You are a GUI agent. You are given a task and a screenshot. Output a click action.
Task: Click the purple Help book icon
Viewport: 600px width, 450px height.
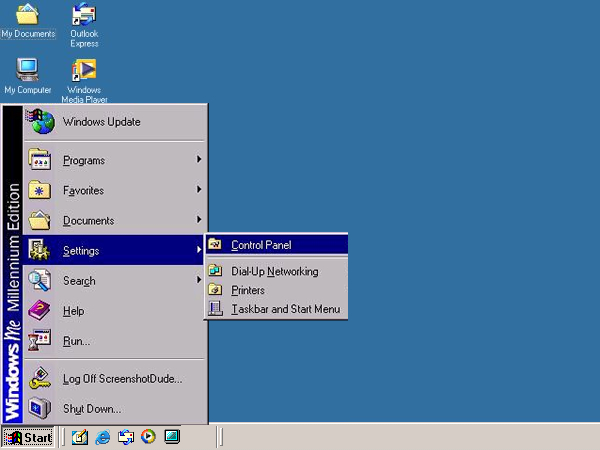39,310
